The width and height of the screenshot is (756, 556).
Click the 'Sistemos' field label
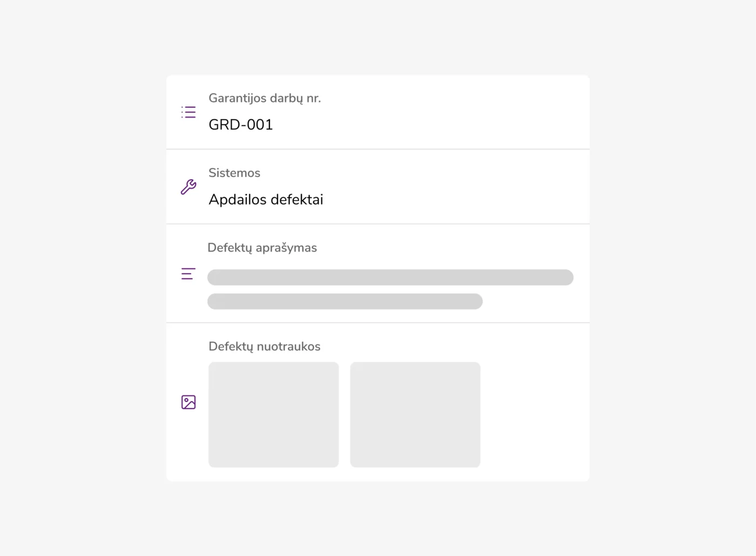click(234, 173)
